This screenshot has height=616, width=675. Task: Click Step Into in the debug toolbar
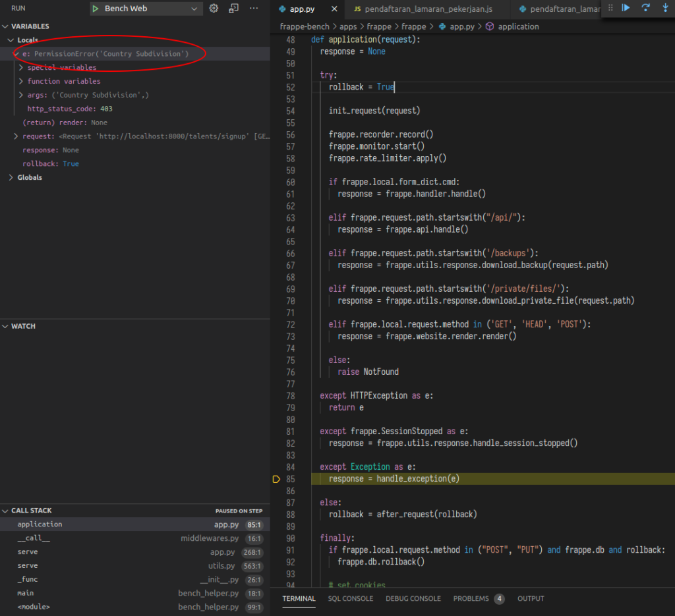(665, 8)
